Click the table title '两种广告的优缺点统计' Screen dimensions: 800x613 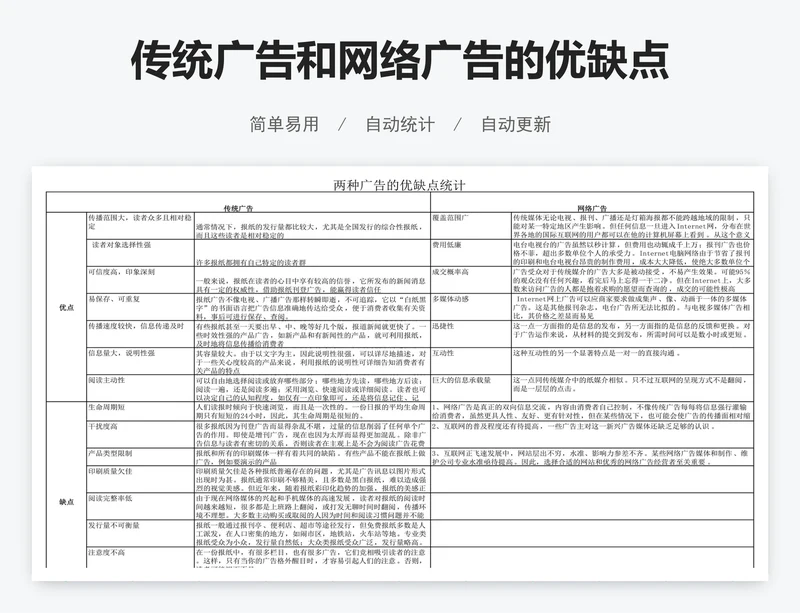pos(399,185)
